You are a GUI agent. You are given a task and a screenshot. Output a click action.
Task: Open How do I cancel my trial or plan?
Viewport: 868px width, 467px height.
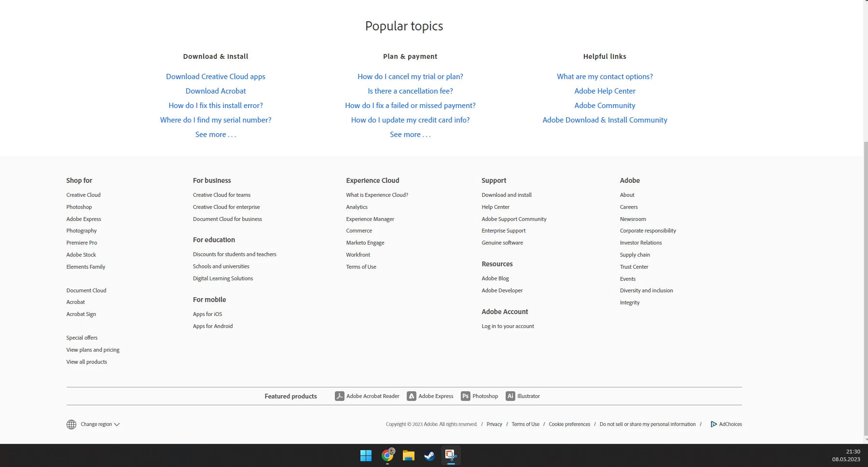point(410,77)
